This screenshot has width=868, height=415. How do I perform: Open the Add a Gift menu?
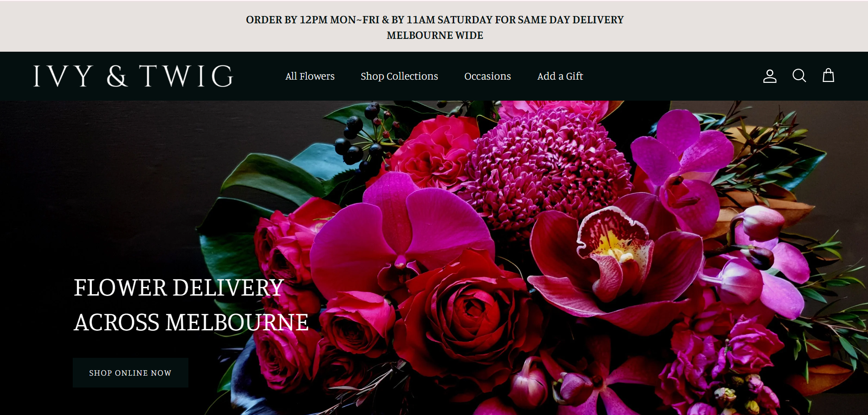(560, 76)
